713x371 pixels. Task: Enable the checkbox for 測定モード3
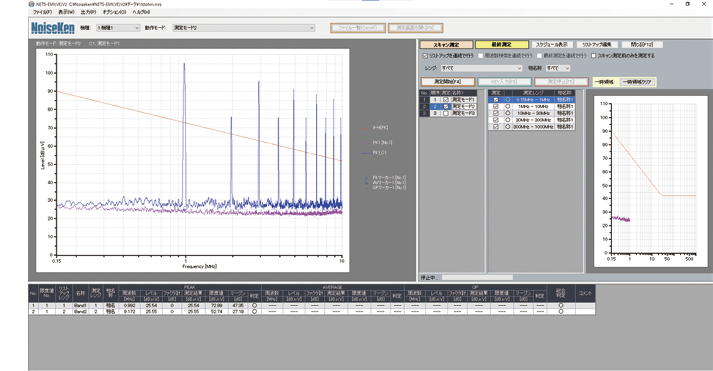point(446,113)
